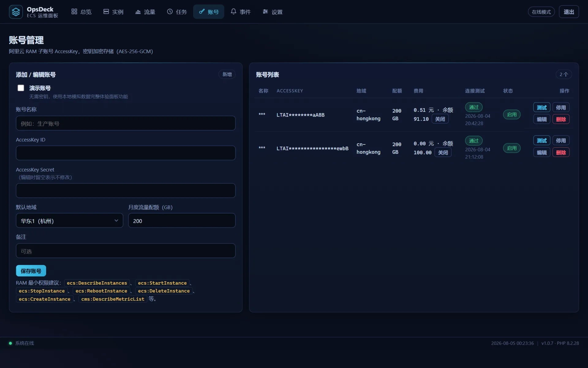The height and width of the screenshot is (368, 588).
Task: Click 停用 for the aA8B account
Action: pos(561,108)
